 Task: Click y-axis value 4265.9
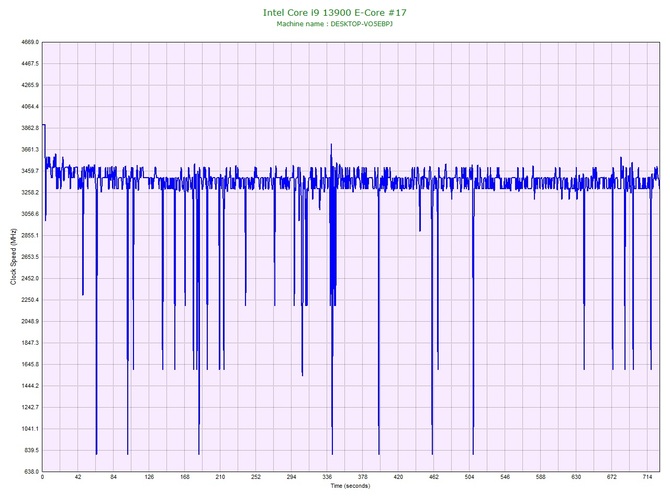click(30, 85)
